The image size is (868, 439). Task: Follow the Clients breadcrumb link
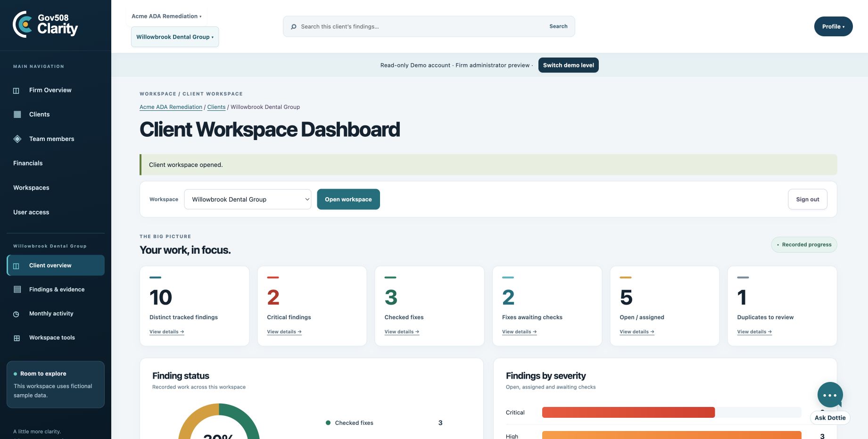coord(216,107)
